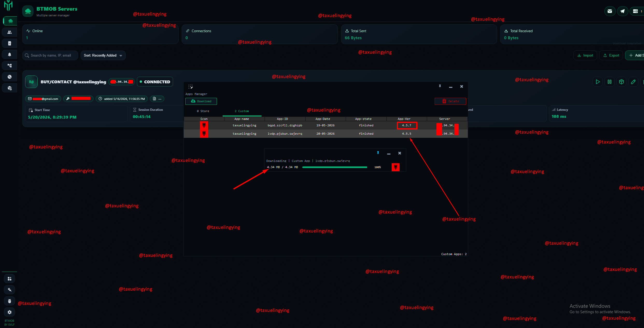Click the gmail.com email chip

(x=43, y=99)
